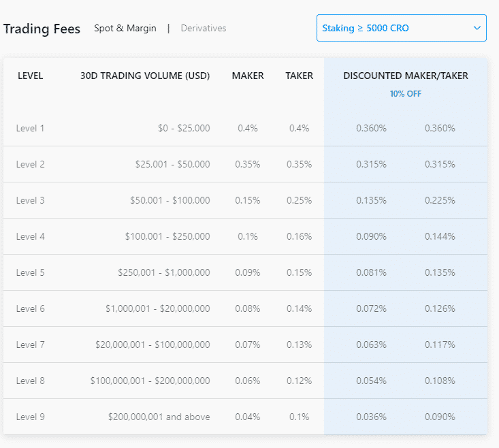
Task: Select the Level 7 row label
Action: coord(31,345)
